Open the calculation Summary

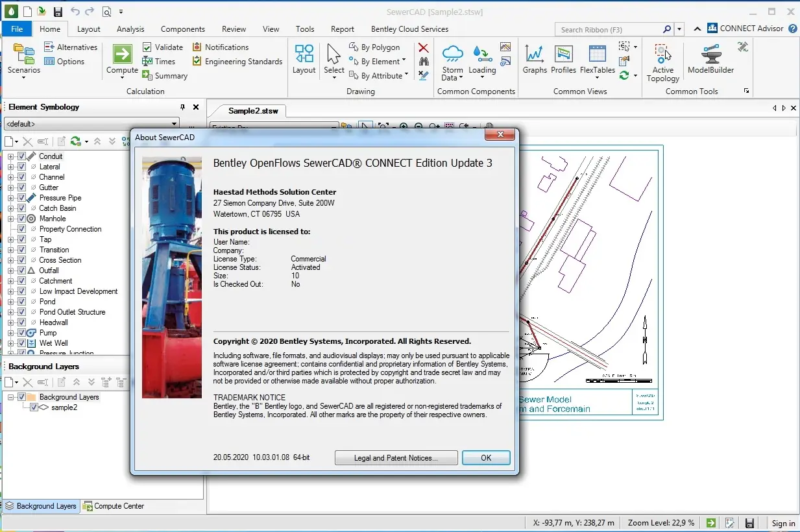coord(165,76)
